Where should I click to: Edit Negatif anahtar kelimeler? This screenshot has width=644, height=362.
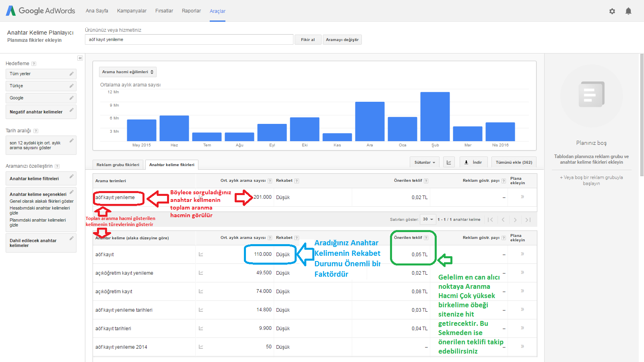coord(71,110)
